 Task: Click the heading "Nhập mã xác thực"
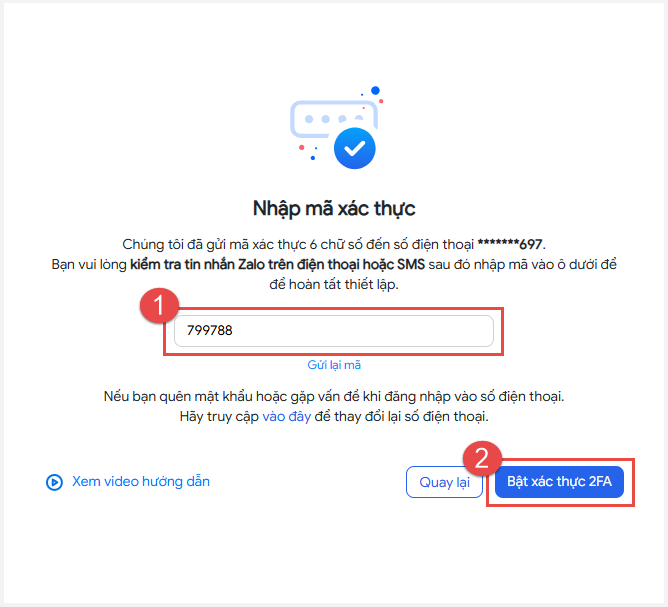[334, 209]
